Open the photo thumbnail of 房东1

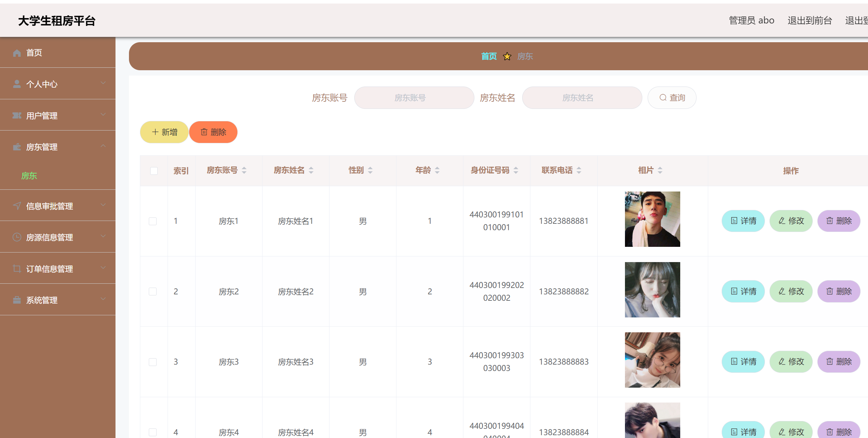[x=652, y=219]
